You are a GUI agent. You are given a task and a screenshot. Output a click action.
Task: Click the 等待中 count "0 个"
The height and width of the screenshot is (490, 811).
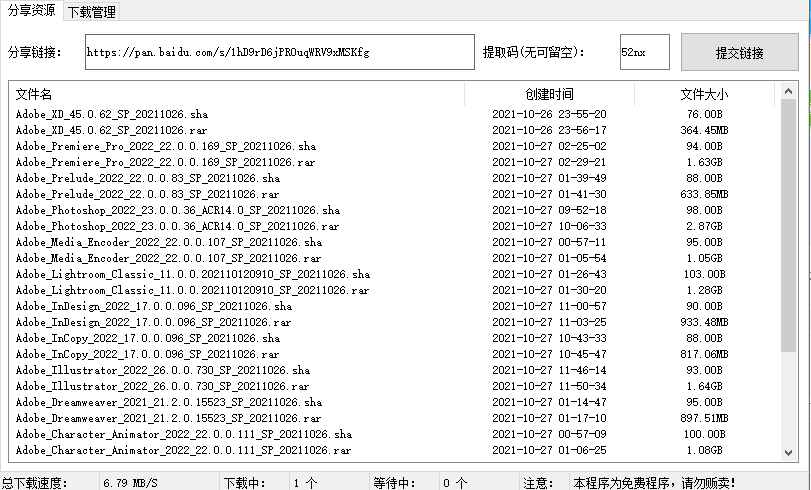[x=455, y=483]
